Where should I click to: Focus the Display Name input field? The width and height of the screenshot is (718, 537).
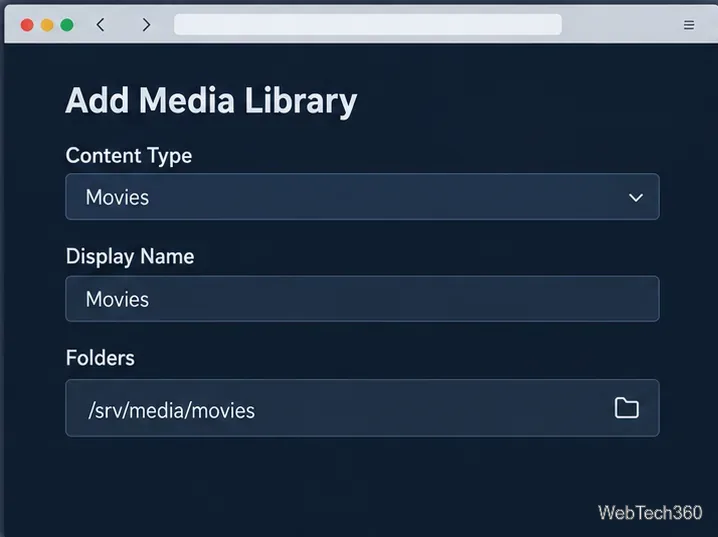click(362, 299)
